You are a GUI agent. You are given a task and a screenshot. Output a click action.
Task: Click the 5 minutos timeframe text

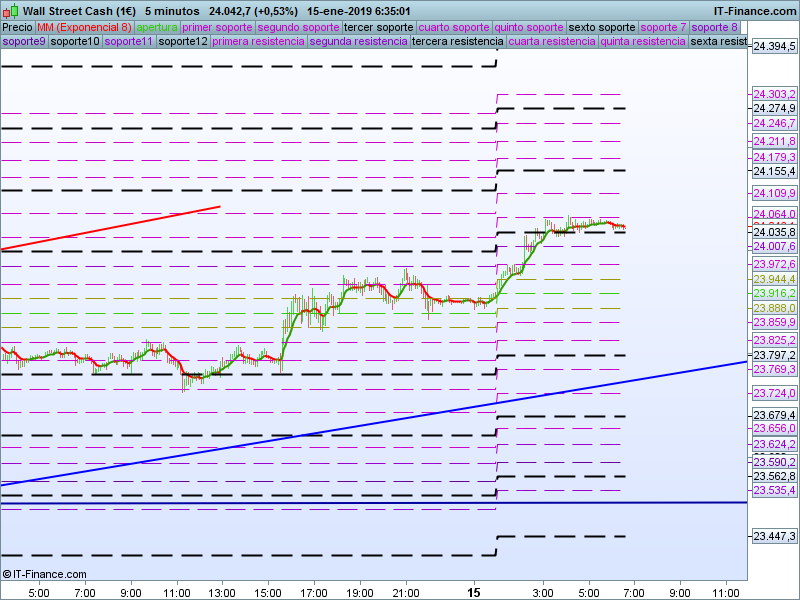tap(172, 11)
